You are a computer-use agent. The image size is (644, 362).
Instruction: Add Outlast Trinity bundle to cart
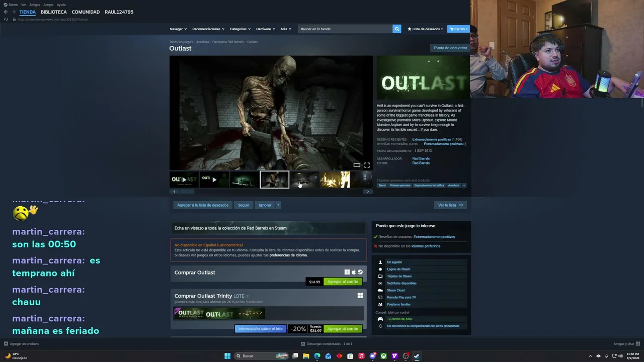343,329
